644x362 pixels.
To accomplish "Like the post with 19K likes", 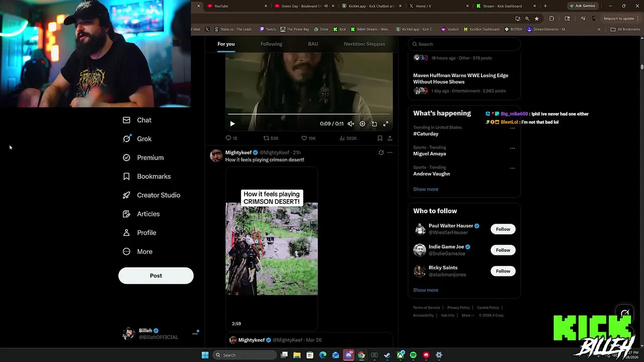I will [x=308, y=138].
